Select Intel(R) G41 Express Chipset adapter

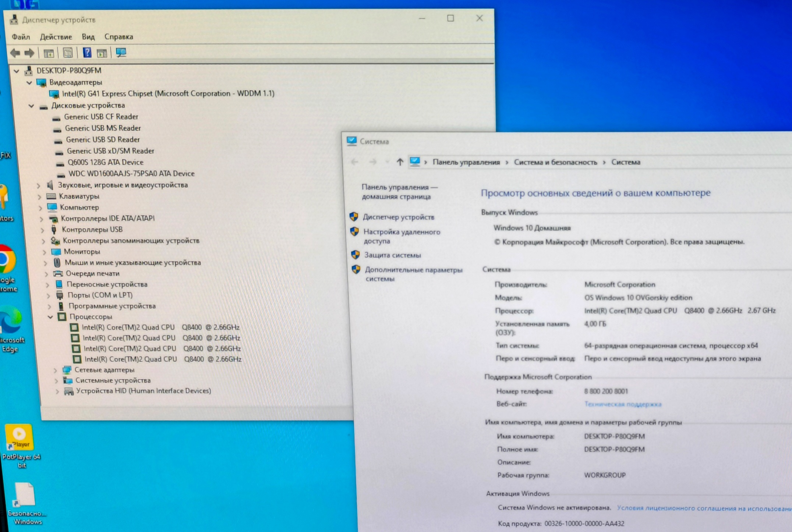(168, 93)
